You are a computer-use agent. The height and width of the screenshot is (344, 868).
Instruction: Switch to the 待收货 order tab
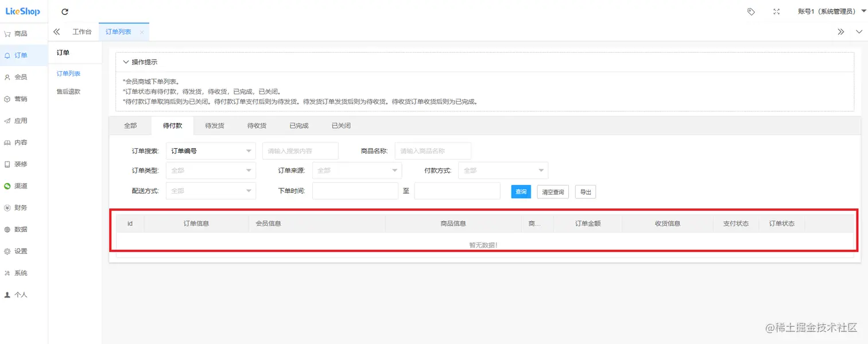tap(257, 125)
